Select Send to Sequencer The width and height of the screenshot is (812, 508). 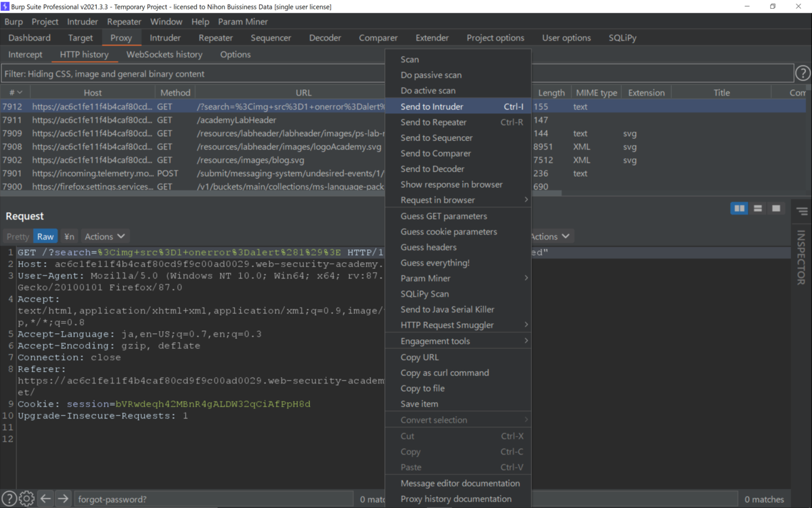[x=458, y=137]
